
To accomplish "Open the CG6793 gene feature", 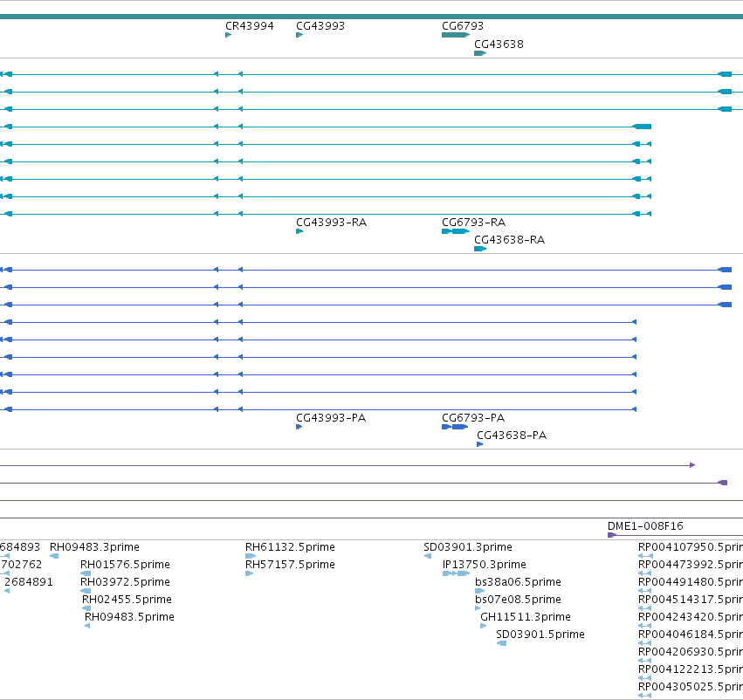I will (x=456, y=35).
